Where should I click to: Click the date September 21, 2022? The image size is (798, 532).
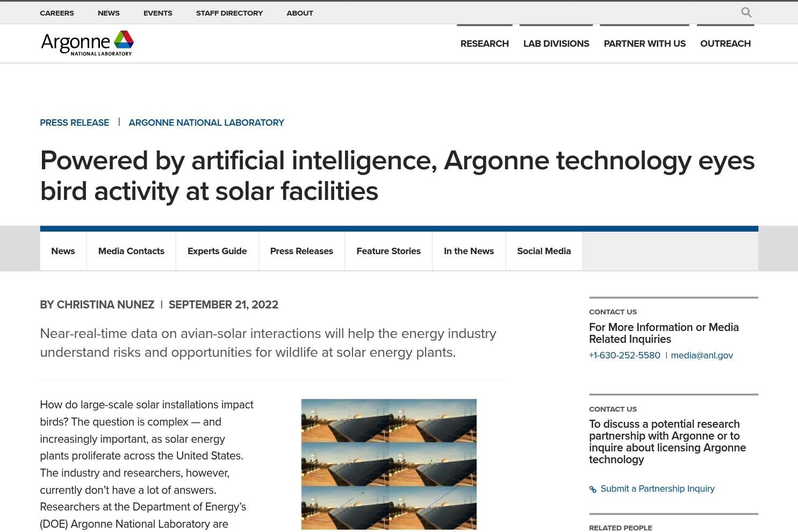coord(224,305)
